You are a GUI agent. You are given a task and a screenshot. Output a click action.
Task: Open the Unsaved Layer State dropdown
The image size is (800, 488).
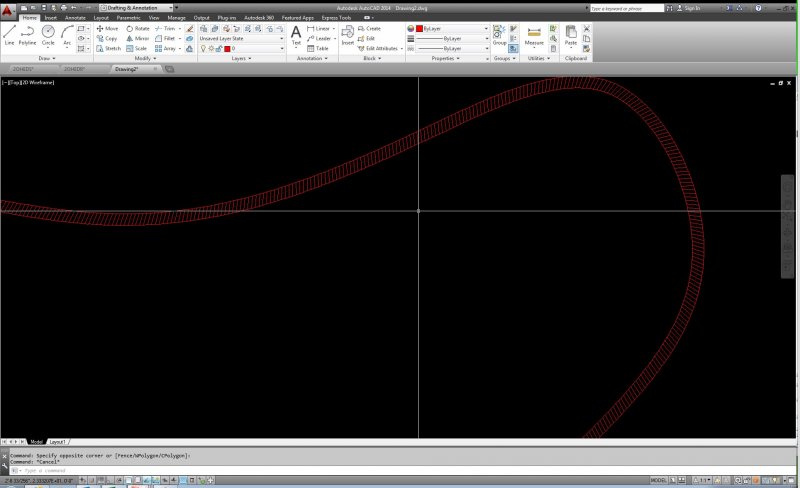240,38
